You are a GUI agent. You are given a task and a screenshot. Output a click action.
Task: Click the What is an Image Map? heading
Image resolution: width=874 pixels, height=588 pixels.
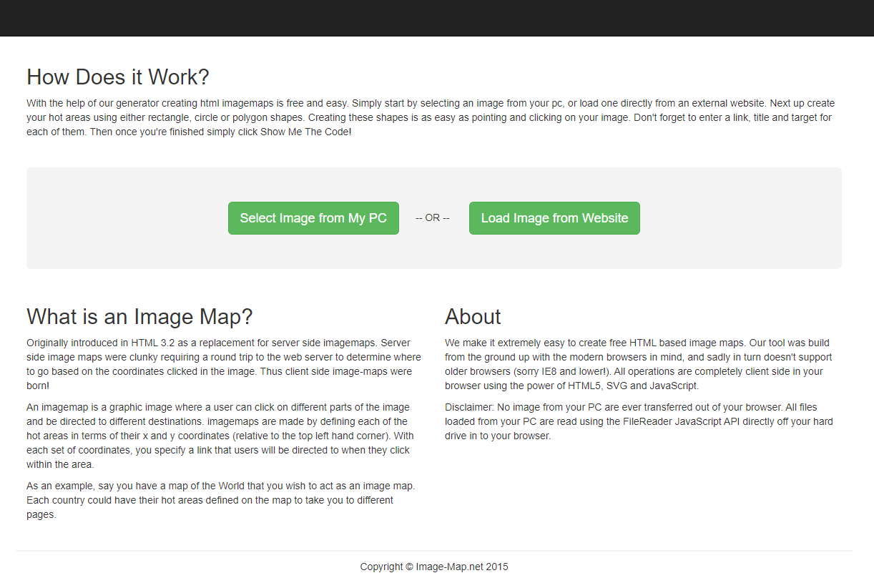click(139, 317)
